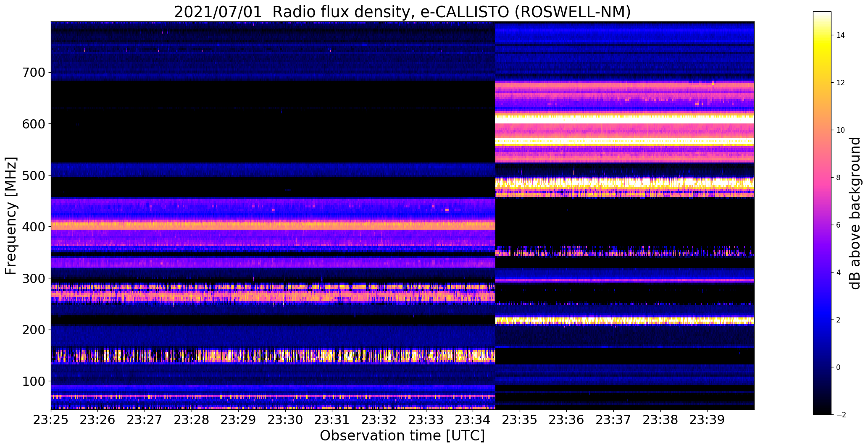This screenshot has width=868, height=448.
Task: Click the 23:28 time tick label
Action: pos(192,420)
